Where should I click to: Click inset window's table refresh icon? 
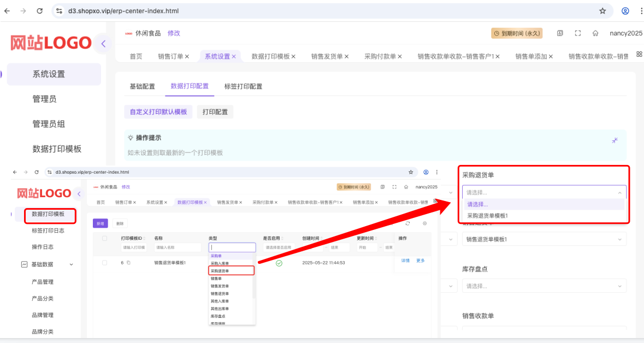(x=407, y=223)
